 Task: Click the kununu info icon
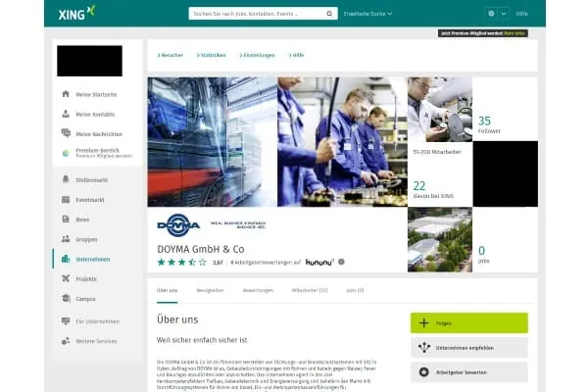[342, 262]
